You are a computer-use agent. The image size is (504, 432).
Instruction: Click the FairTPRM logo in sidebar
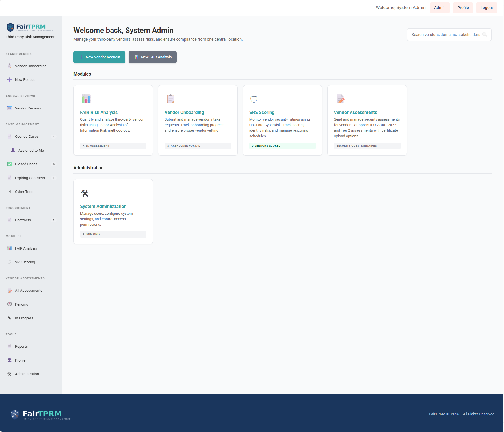point(30,27)
